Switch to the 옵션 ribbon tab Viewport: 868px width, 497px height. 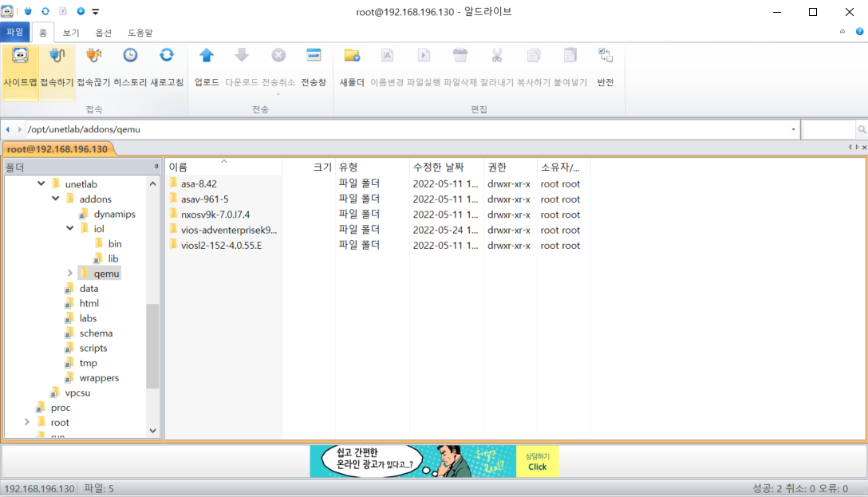point(104,33)
